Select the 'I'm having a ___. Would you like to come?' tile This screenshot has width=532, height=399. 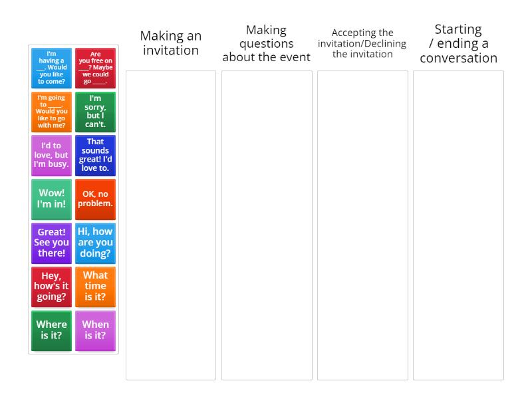click(x=51, y=67)
